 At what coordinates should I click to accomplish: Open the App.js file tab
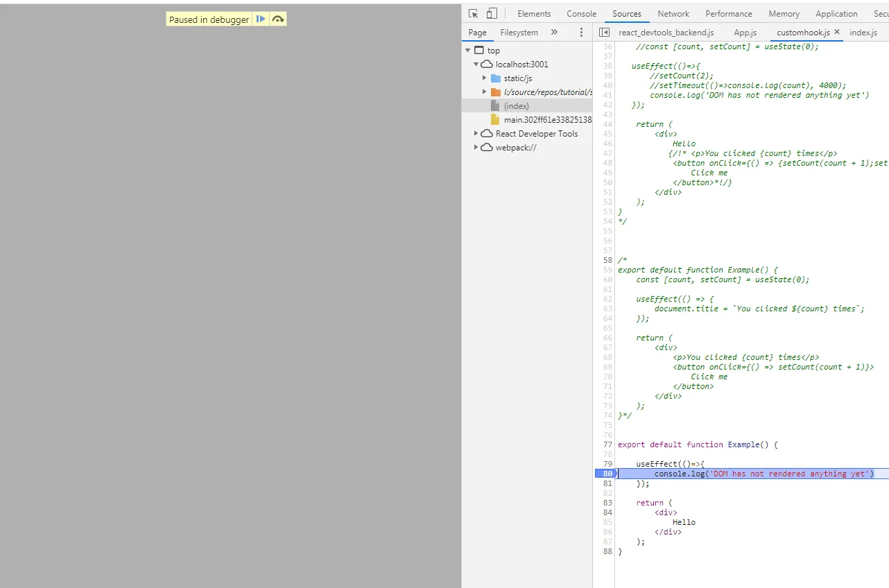click(745, 33)
